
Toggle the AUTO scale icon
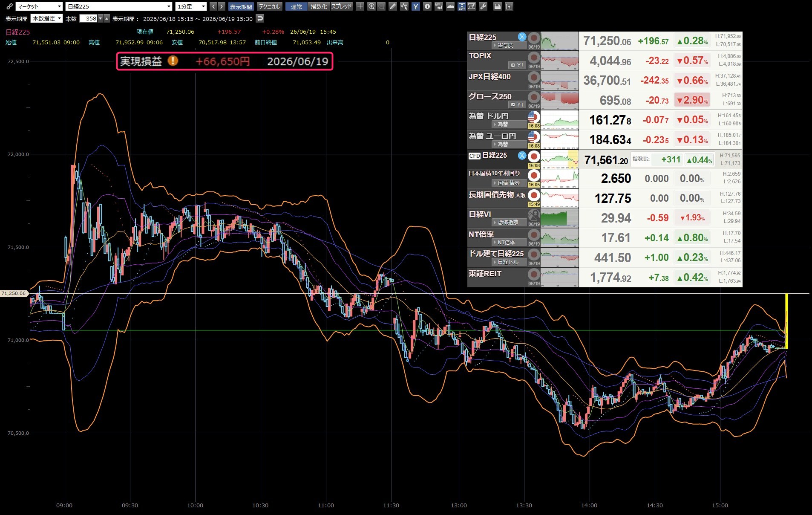(462, 6)
